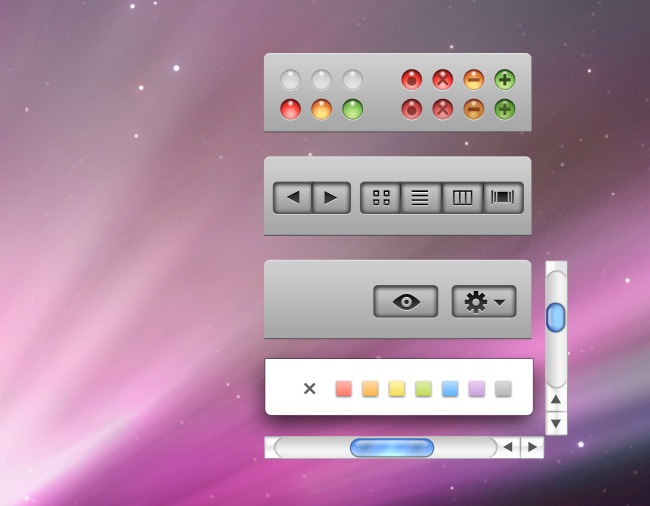Image resolution: width=650 pixels, height=506 pixels.
Task: Click the blue vertical scrollbar thumb
Action: click(555, 317)
